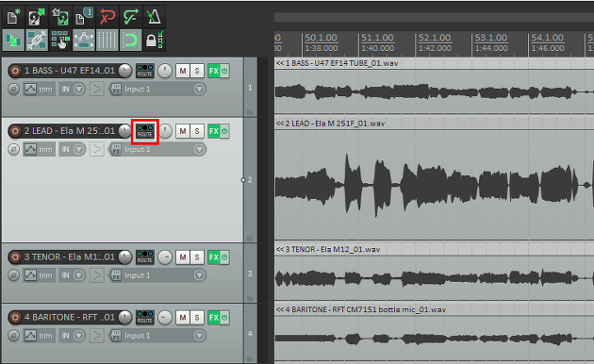
Task: Click the red Undo toolbar icon
Action: [x=107, y=17]
